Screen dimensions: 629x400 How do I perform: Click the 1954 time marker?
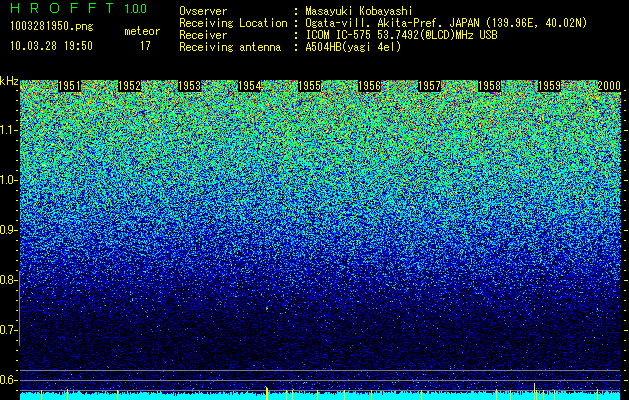tap(250, 86)
